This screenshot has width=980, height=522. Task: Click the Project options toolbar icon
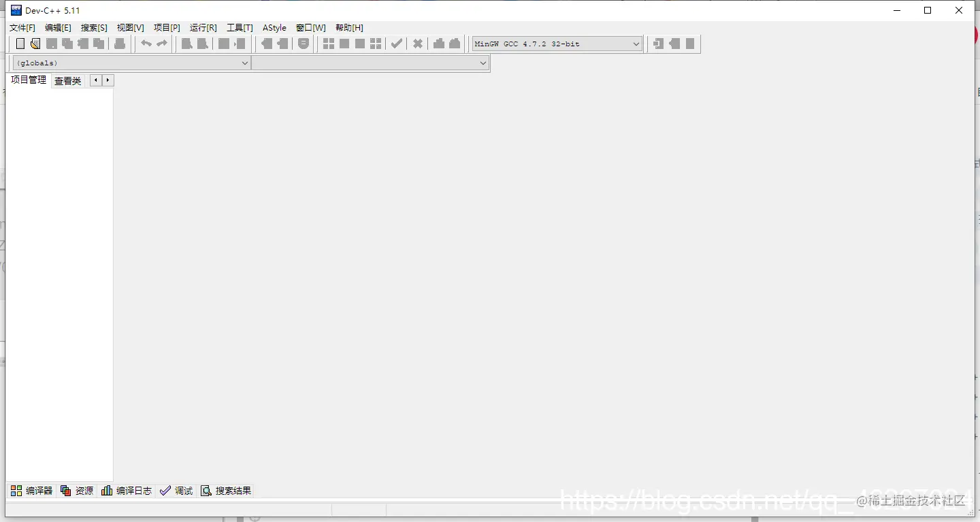tap(304, 44)
